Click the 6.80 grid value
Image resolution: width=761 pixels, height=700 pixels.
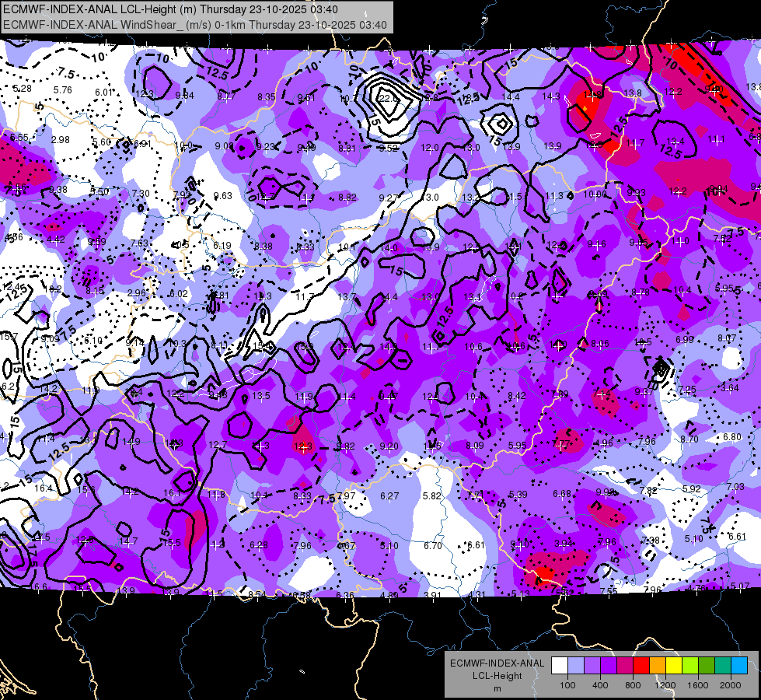coord(732,437)
